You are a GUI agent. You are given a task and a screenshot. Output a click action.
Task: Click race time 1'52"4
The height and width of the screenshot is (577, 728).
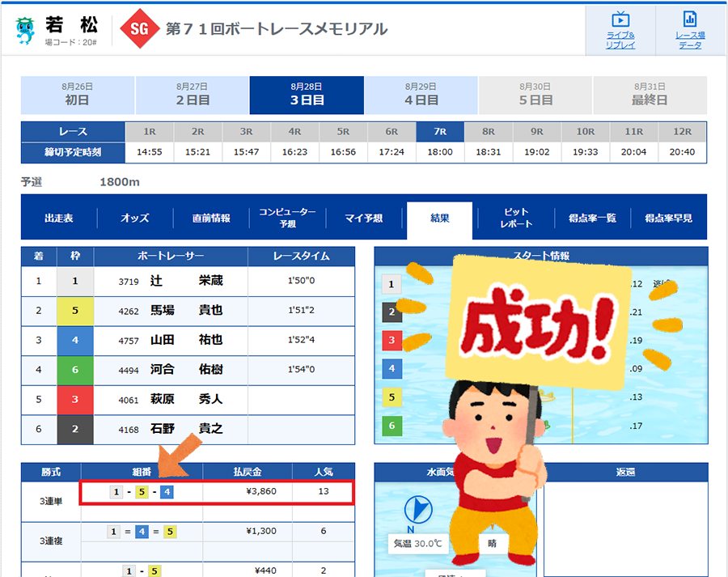click(302, 340)
